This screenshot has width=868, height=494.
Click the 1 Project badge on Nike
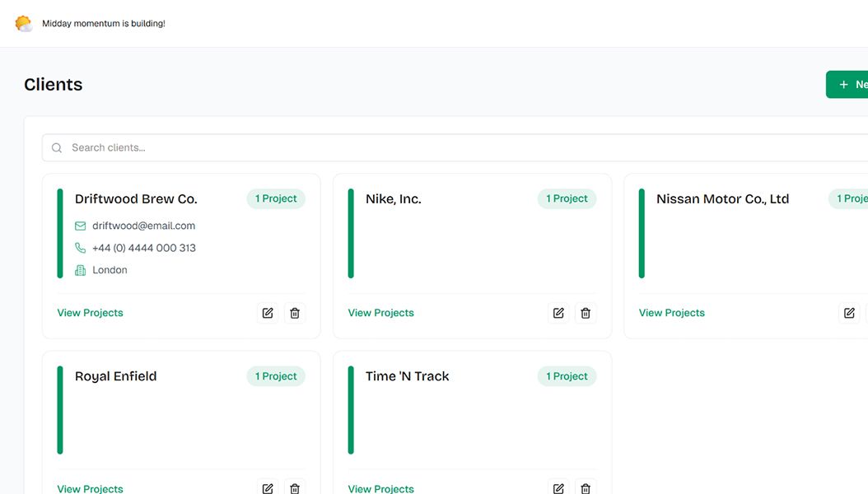(x=567, y=198)
